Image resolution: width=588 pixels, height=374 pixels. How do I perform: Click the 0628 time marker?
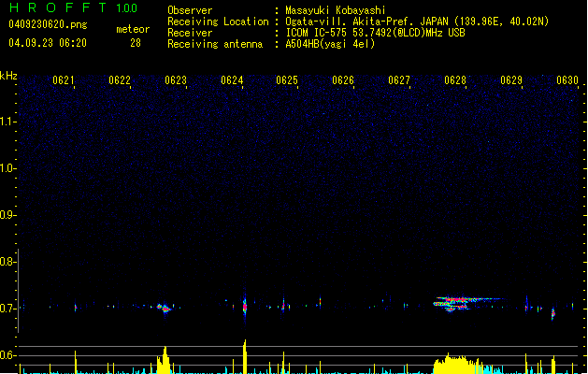coord(455,80)
